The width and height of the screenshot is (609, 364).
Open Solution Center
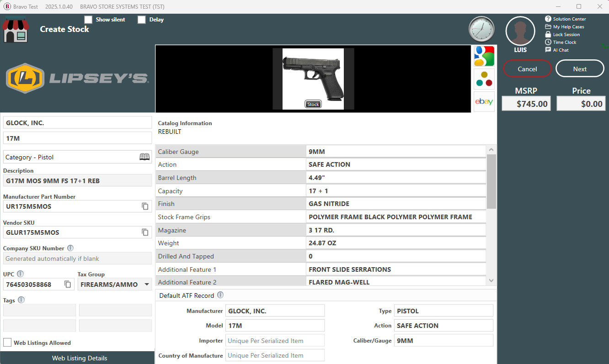(x=565, y=19)
